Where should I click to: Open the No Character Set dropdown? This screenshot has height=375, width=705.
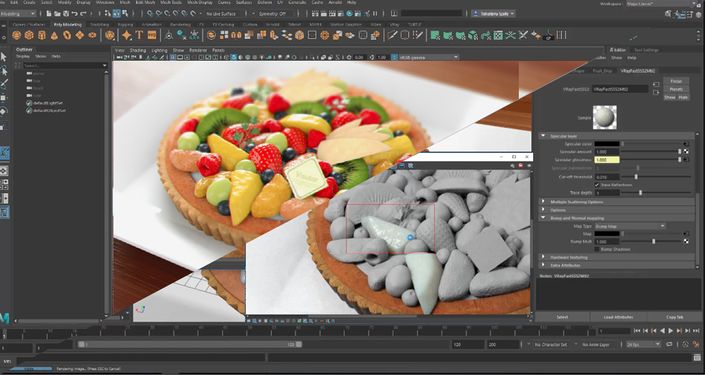(551, 344)
